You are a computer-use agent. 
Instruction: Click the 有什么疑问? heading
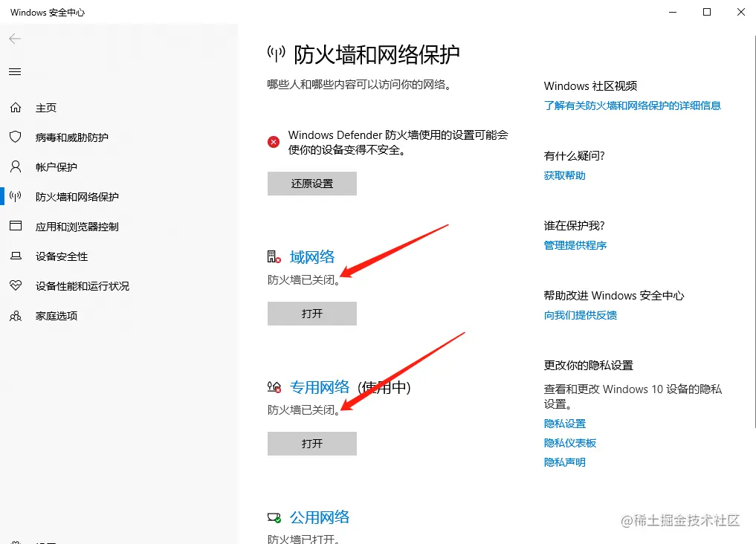(574, 155)
